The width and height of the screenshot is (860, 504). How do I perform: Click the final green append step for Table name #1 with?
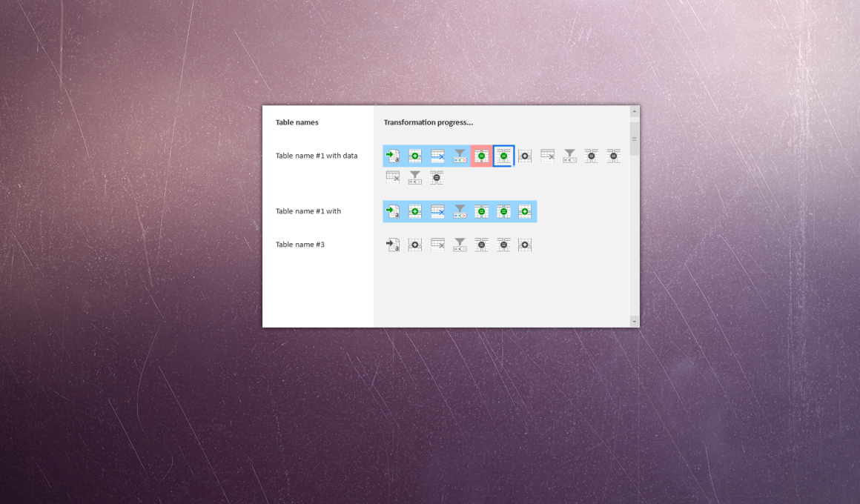pos(526,210)
